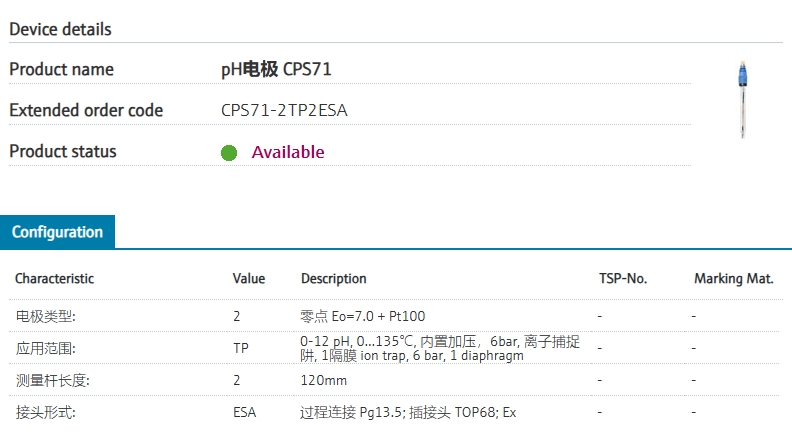Click the green Available status indicator dot

point(229,153)
